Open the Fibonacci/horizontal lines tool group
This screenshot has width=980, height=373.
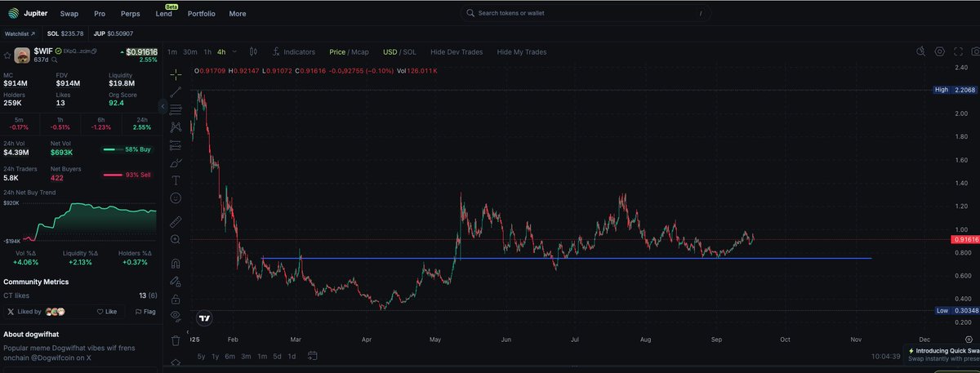click(176, 109)
